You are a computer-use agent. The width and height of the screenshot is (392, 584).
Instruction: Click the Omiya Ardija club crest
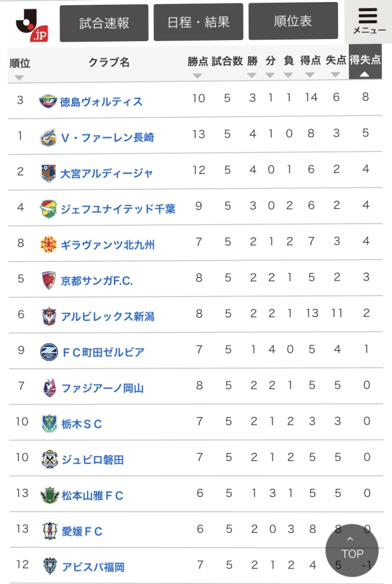[x=48, y=173]
